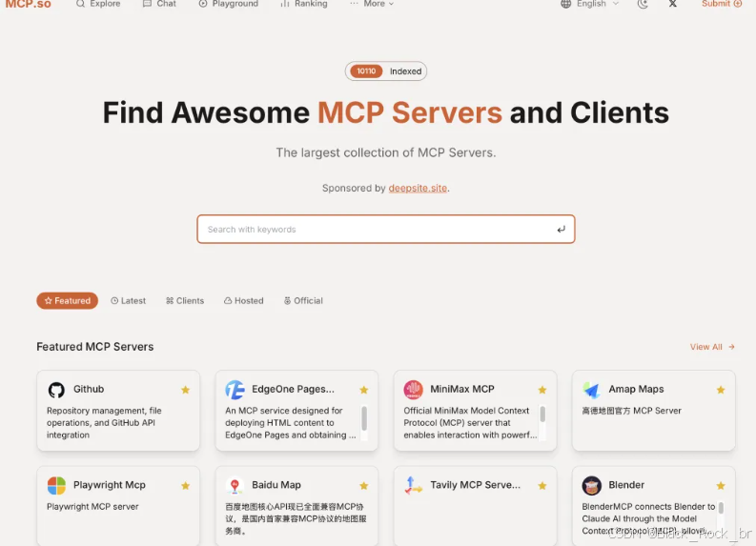Open the English language selector

590,4
